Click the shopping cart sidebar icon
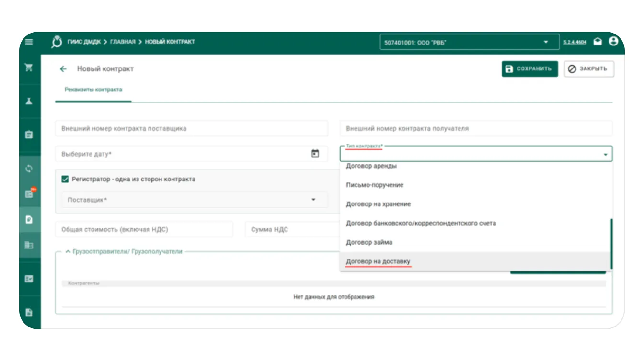The height and width of the screenshot is (361, 644). point(29,68)
